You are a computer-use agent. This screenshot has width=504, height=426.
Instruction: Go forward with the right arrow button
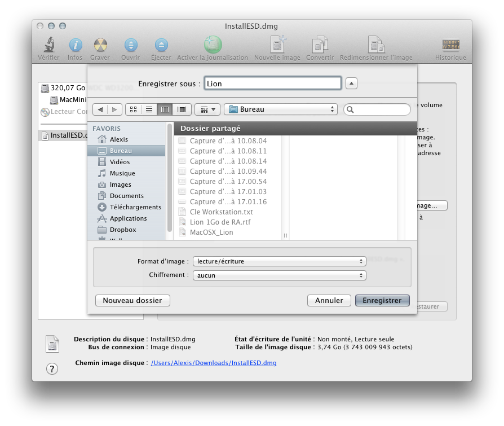pyautogui.click(x=115, y=109)
